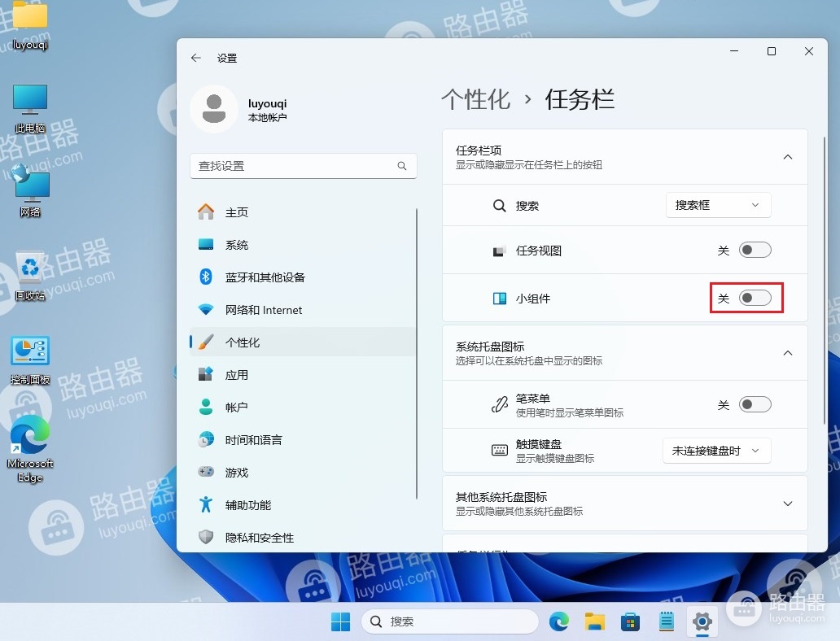Open the 未连接键盘时 touch keyboard dropdown
This screenshot has width=840, height=641.
point(717,451)
